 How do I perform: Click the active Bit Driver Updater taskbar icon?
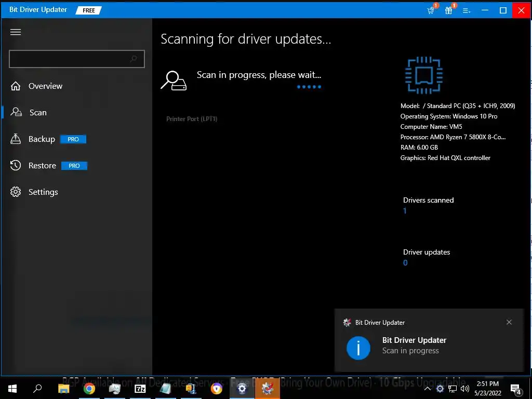[268, 389]
